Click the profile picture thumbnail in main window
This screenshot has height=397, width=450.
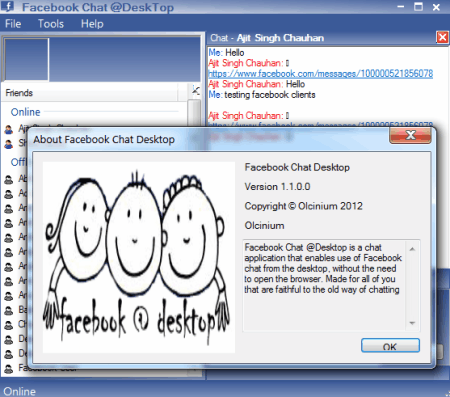click(26, 59)
